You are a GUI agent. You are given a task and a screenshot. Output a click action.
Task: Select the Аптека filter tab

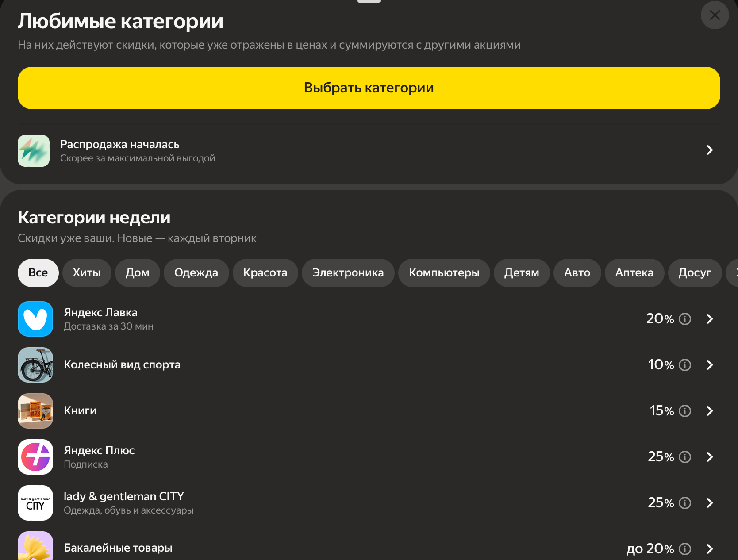[x=634, y=273]
